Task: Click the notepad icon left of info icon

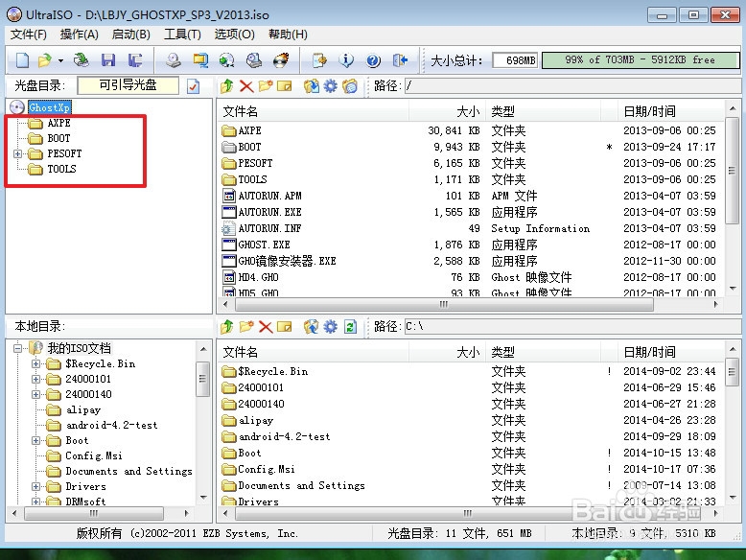Action: 319,60
